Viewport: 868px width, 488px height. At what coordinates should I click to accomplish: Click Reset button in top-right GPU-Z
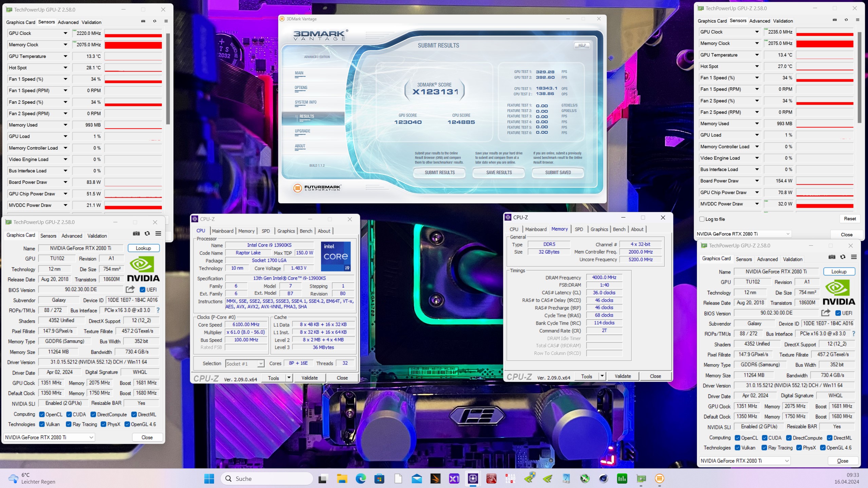[x=850, y=219]
